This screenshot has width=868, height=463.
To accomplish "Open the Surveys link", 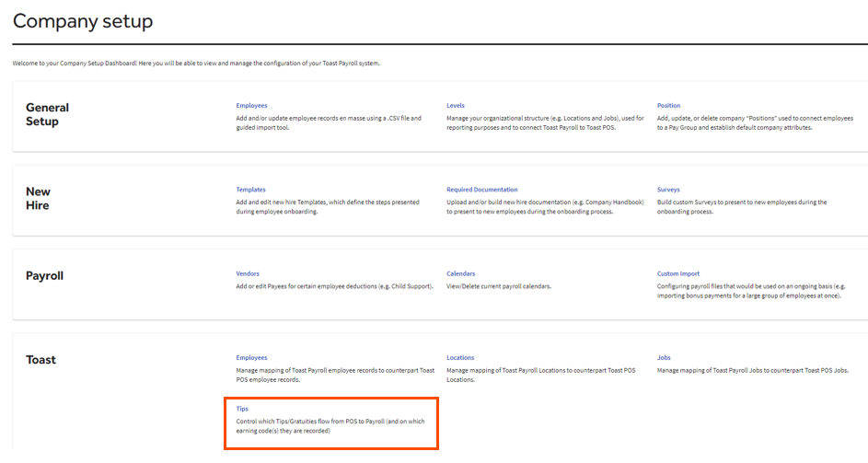I will click(x=668, y=190).
